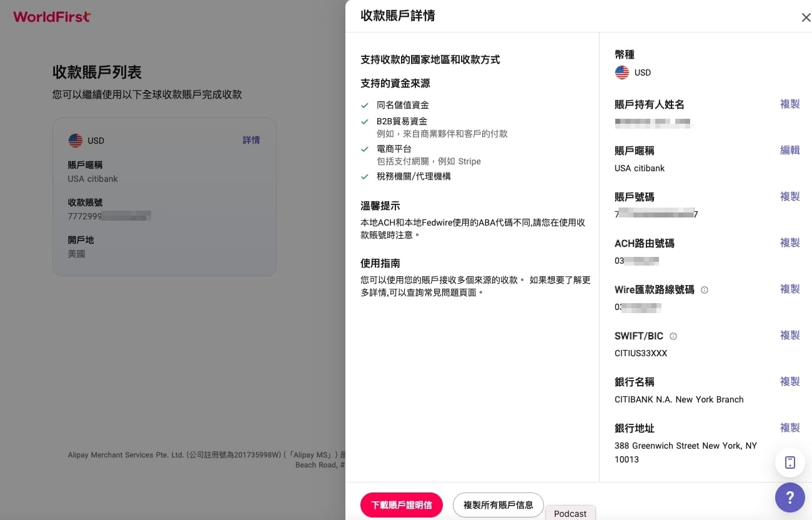This screenshot has height=520, width=812.
Task: Select the CITIUS33XXX SWIFT code text
Action: 641,353
